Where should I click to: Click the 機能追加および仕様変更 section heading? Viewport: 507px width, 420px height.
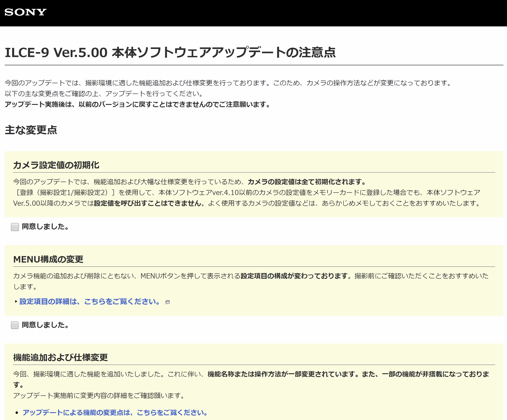click(60, 357)
